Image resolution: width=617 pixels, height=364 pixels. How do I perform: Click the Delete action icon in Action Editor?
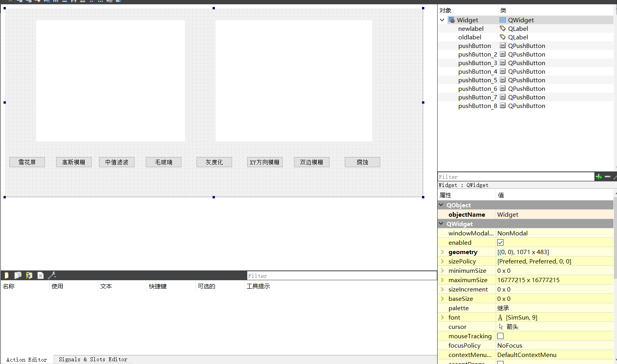(x=41, y=276)
